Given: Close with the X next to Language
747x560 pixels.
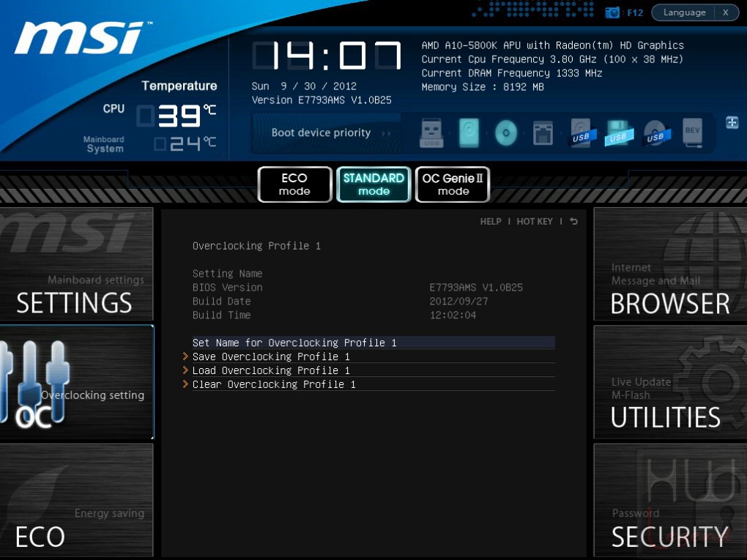Looking at the screenshot, I should click(x=726, y=12).
